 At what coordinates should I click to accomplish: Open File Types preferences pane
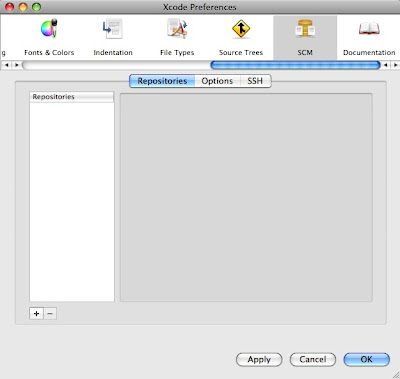pyautogui.click(x=177, y=37)
